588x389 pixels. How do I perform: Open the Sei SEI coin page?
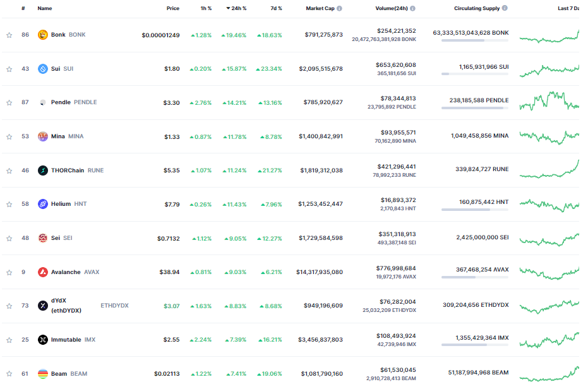(61, 238)
